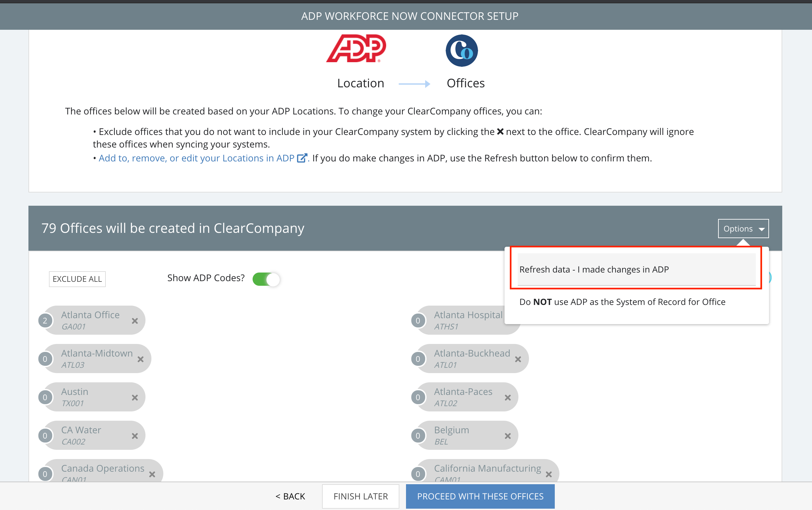The image size is (812, 510).
Task: Click the Canada Operations office chip
Action: click(103, 471)
